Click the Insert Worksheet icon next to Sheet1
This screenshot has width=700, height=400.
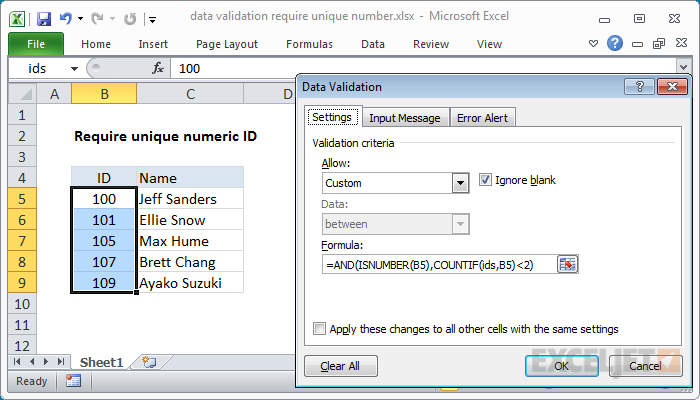coord(149,361)
